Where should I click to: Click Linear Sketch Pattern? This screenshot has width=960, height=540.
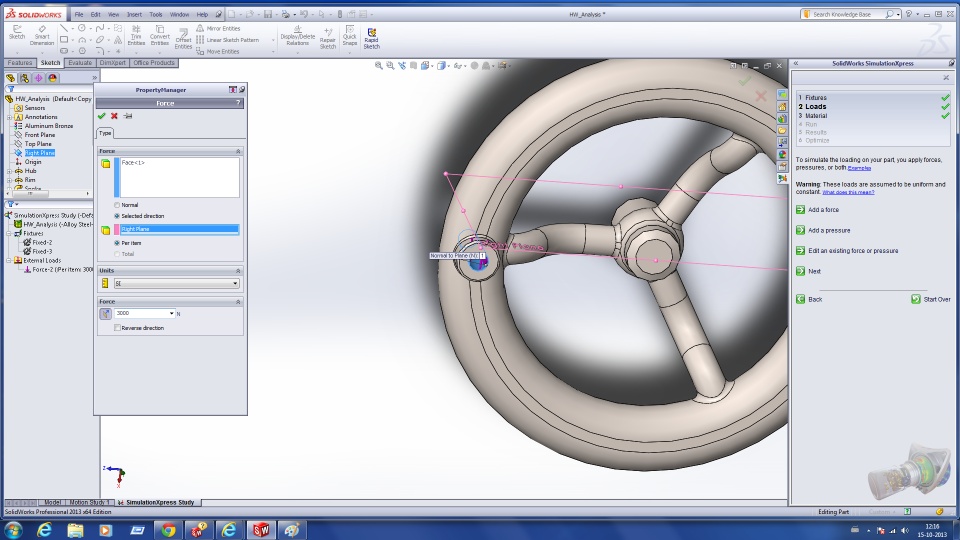[227, 40]
